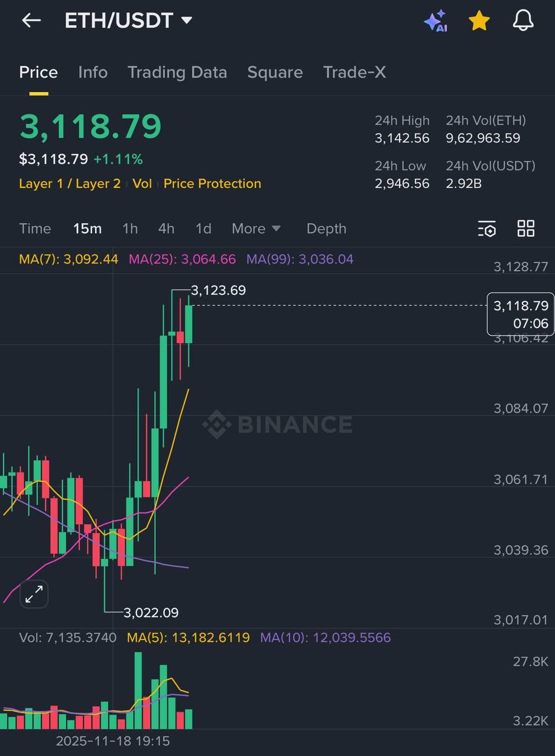Expand the More timeframes dropdown
Viewport: 555px width, 756px height.
[256, 229]
